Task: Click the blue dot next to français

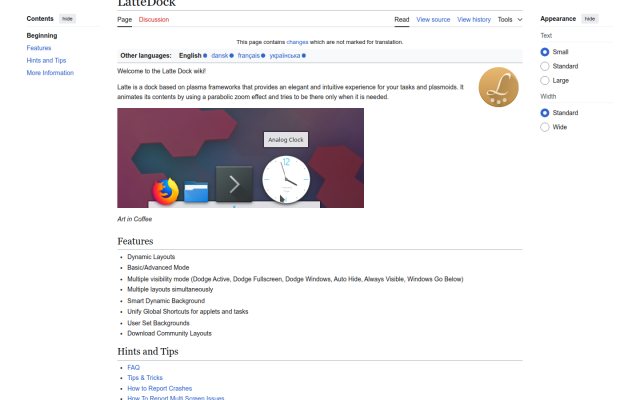Action: point(263,56)
